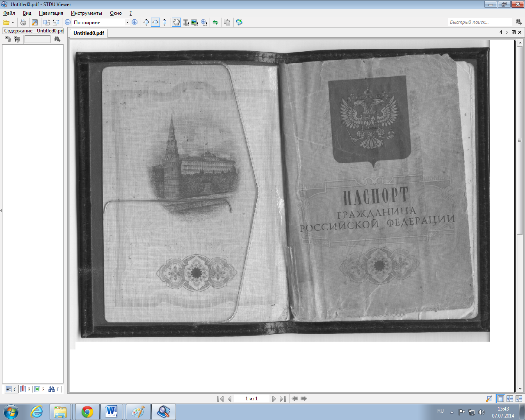Open the ? help menu
The height and width of the screenshot is (420, 525).
(130, 13)
